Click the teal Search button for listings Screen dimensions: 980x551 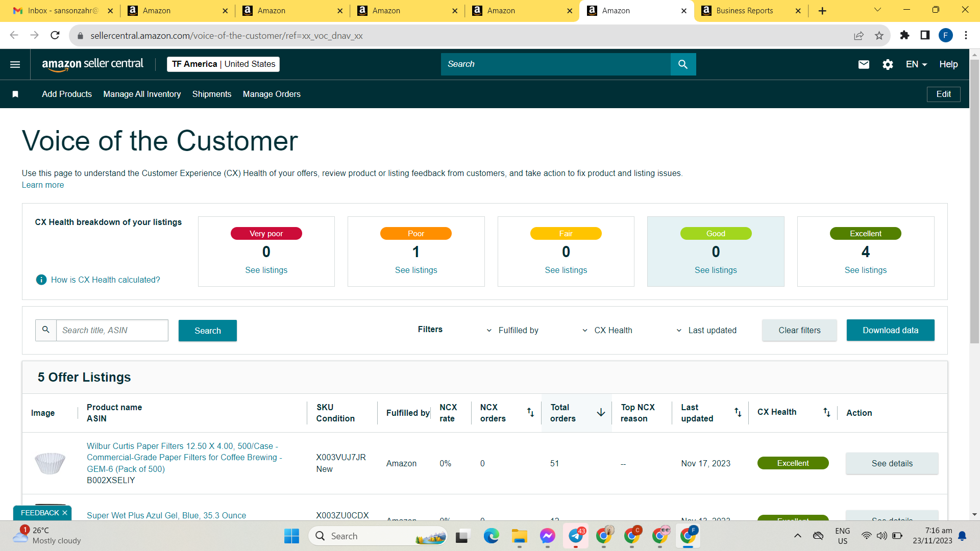tap(208, 331)
